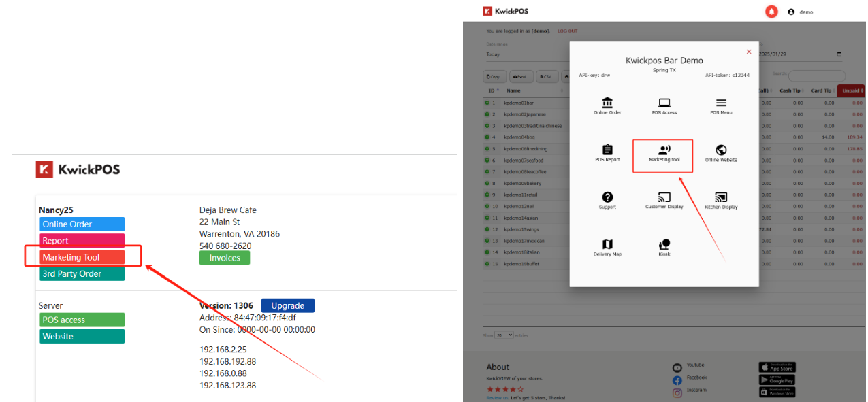Click KwickPOS logo on left page
Viewport: 868px width, 402px height.
pyautogui.click(x=78, y=169)
